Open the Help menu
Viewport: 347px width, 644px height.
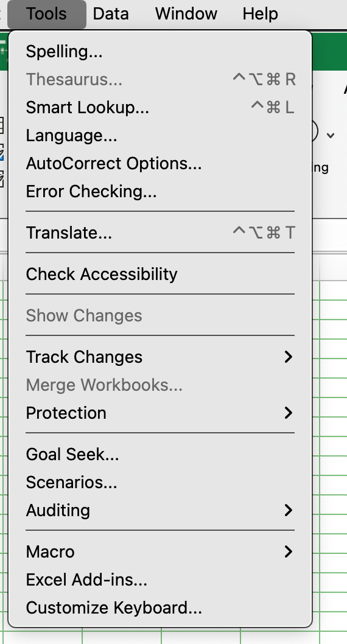point(261,13)
